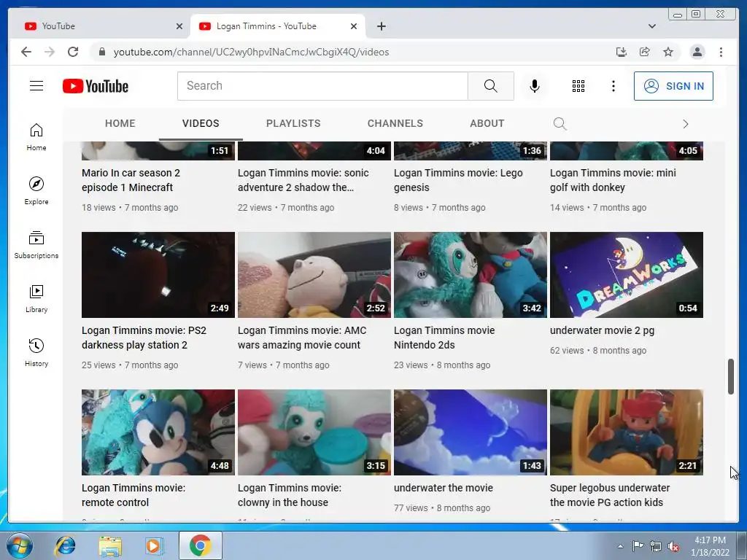The width and height of the screenshot is (747, 560).
Task: Open underwater the movie title
Action: (x=444, y=488)
